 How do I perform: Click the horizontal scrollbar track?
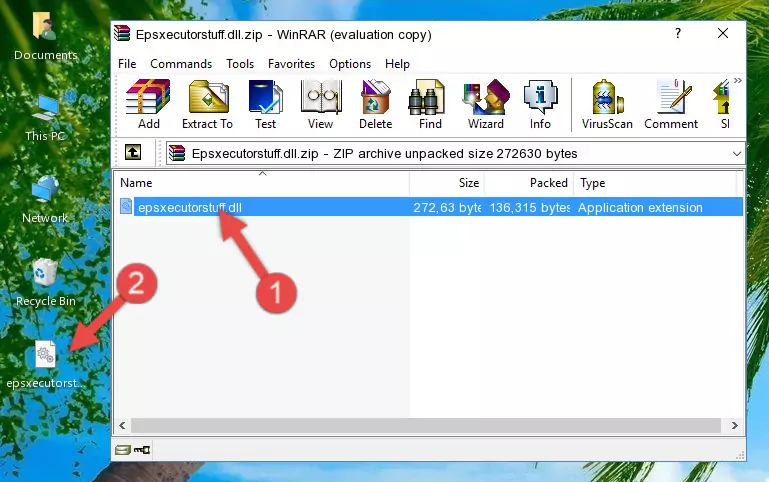pos(426,426)
